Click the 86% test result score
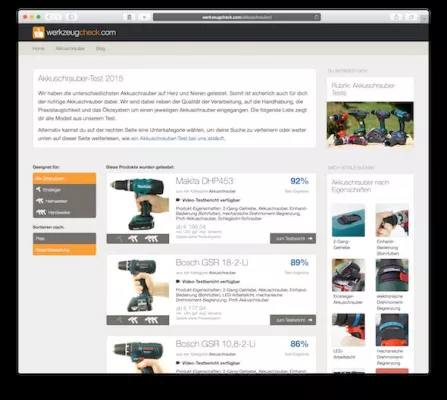Viewport: 447px width, 400px height. (299, 344)
